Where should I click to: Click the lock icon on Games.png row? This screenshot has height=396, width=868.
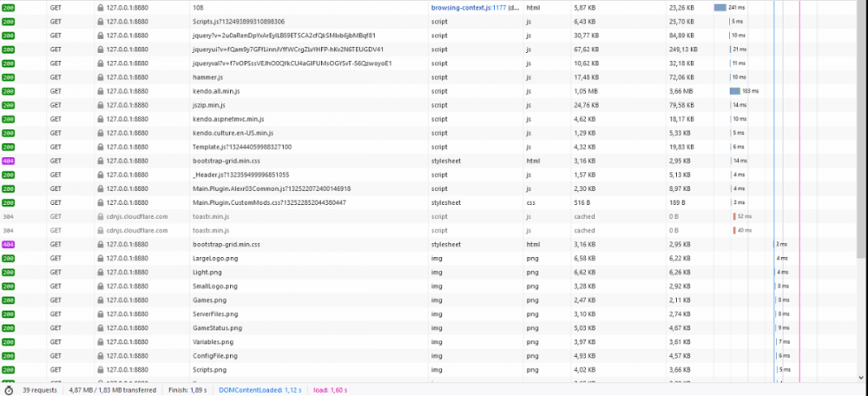[101, 300]
